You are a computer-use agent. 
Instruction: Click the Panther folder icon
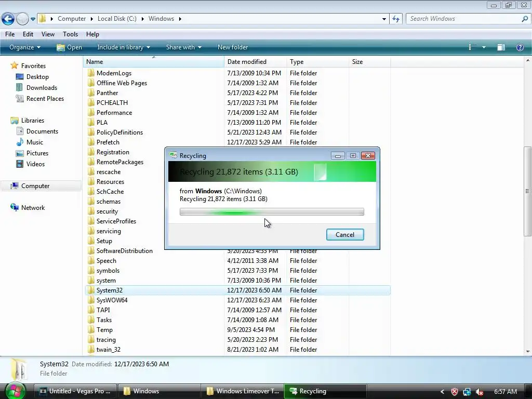(90, 92)
